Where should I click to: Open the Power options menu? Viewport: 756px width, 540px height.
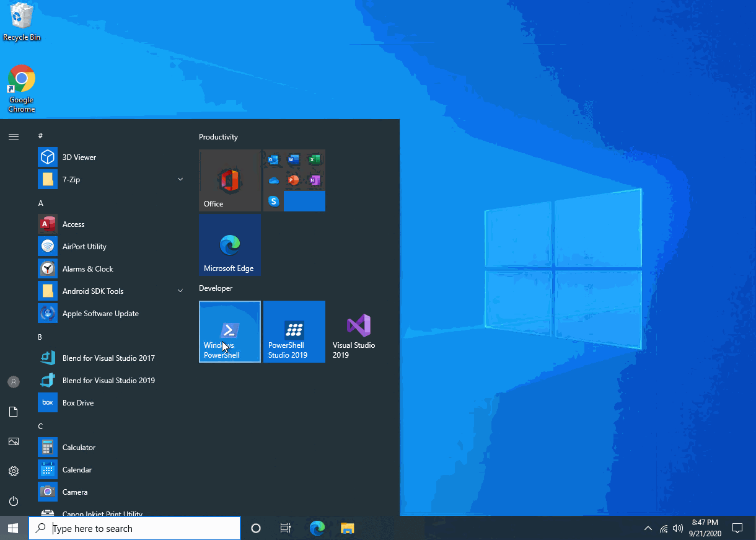14,501
